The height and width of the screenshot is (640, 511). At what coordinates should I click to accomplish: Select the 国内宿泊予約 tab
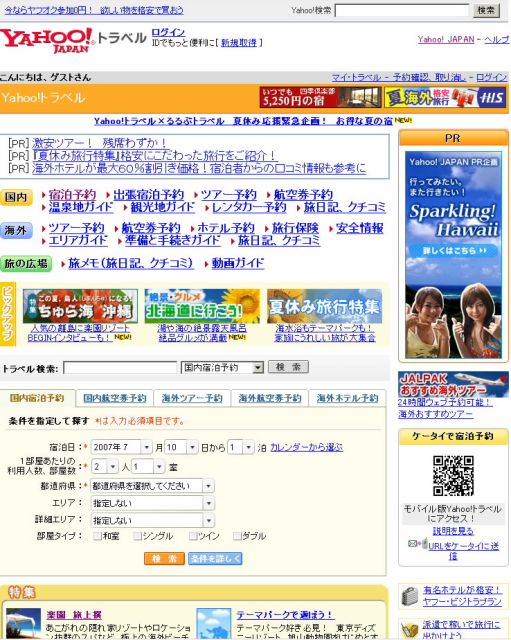[37, 398]
